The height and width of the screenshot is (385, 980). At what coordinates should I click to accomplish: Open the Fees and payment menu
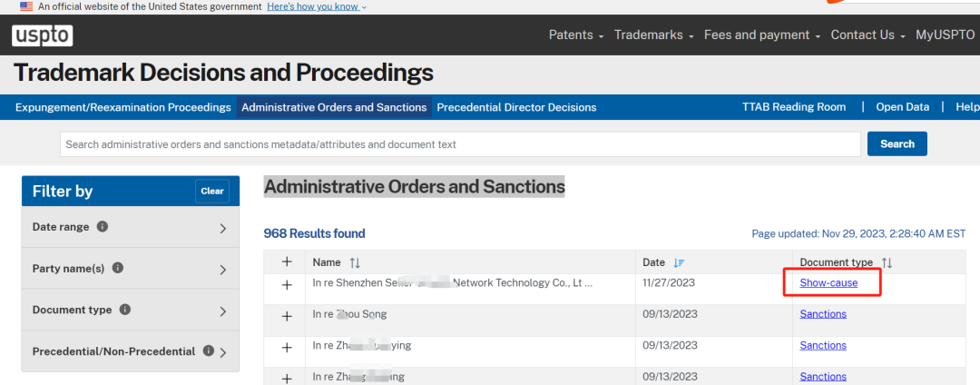point(762,35)
